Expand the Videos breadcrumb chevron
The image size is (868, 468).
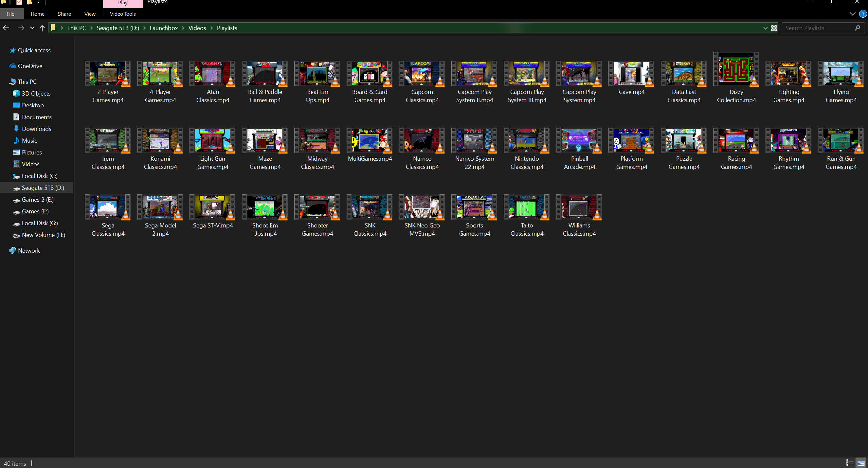pyautogui.click(x=212, y=28)
